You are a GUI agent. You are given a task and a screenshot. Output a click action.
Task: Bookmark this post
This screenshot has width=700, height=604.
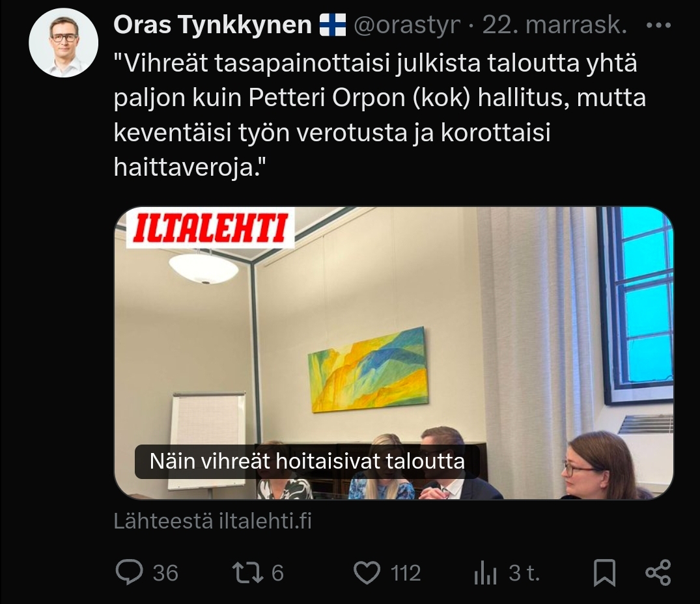click(x=604, y=573)
